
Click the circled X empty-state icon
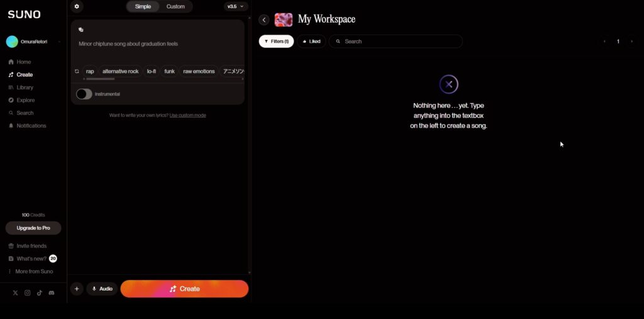click(448, 85)
